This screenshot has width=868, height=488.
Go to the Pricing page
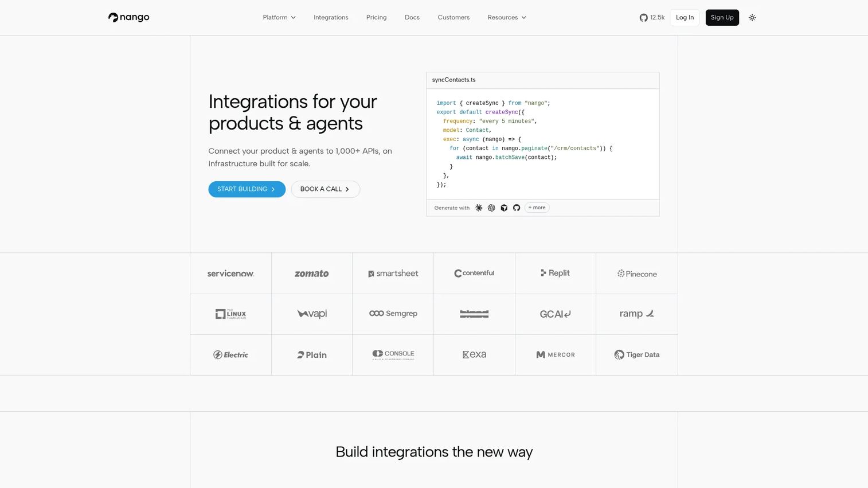click(376, 18)
